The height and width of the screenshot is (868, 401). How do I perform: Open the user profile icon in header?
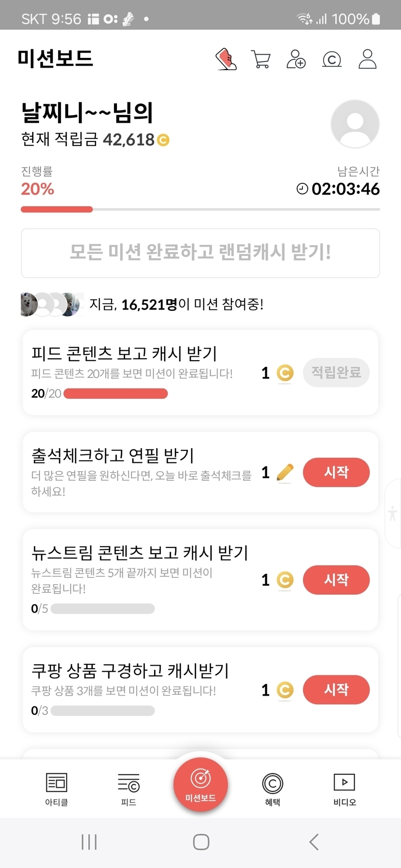[x=367, y=59]
